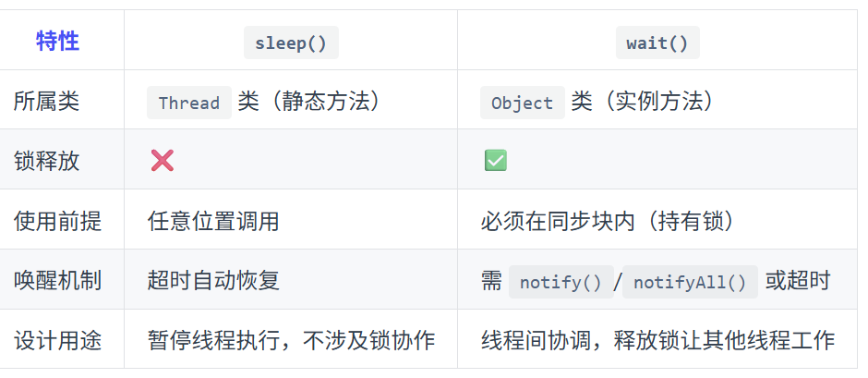
Task: Click the red cross mark icon
Action: (x=163, y=161)
